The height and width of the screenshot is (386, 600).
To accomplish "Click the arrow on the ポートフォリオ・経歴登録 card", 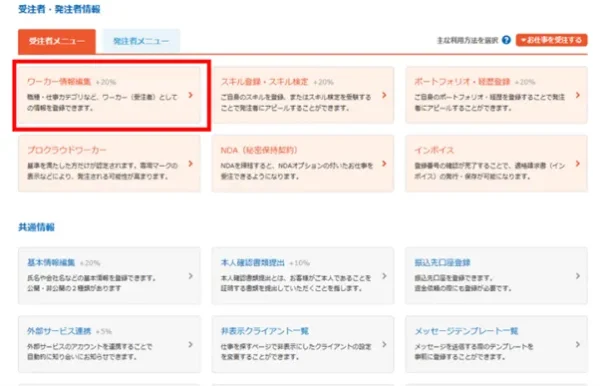I will pos(578,95).
